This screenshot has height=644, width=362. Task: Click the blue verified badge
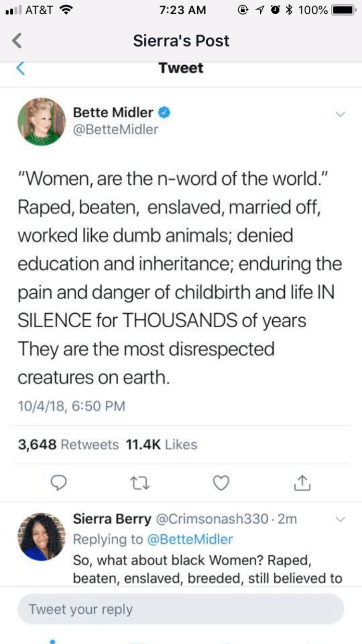point(164,113)
